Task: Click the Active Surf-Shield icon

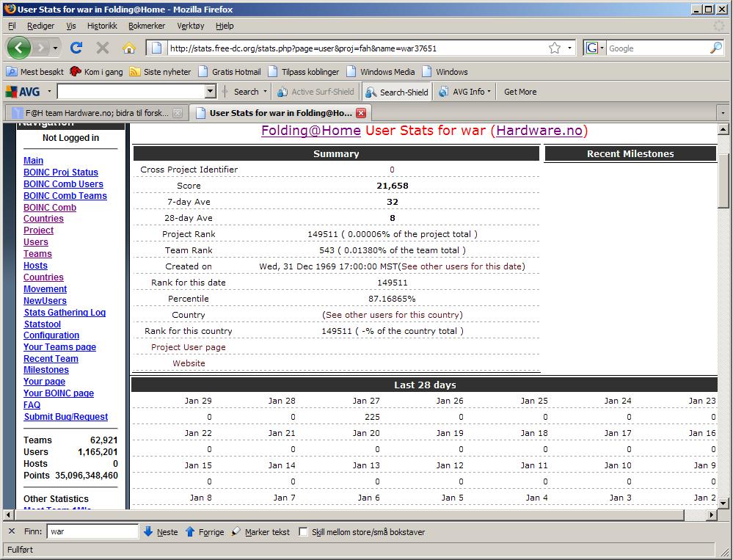Action: coord(282,92)
